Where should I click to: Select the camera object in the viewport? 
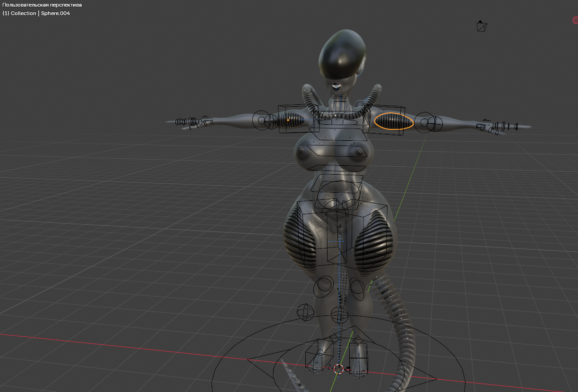[x=481, y=26]
